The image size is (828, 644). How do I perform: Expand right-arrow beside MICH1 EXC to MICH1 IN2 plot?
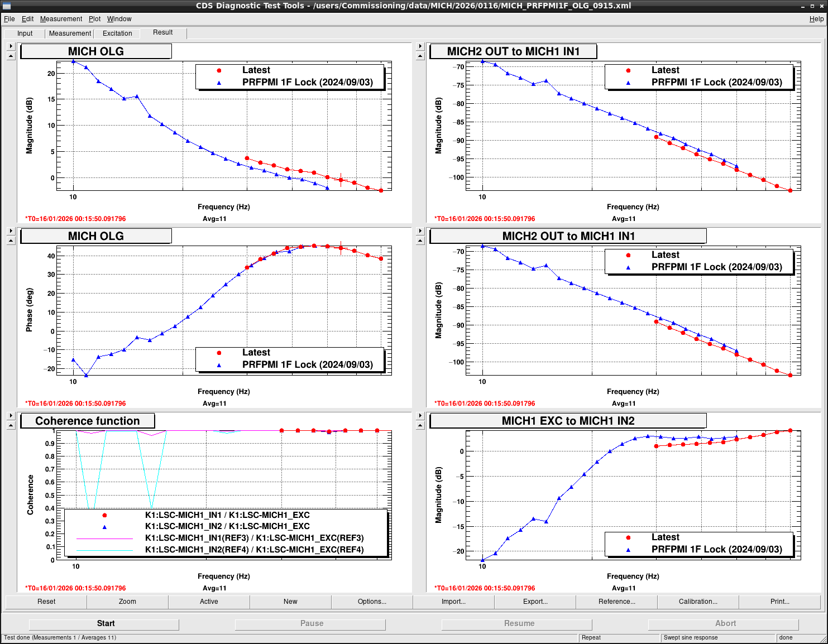[420, 416]
